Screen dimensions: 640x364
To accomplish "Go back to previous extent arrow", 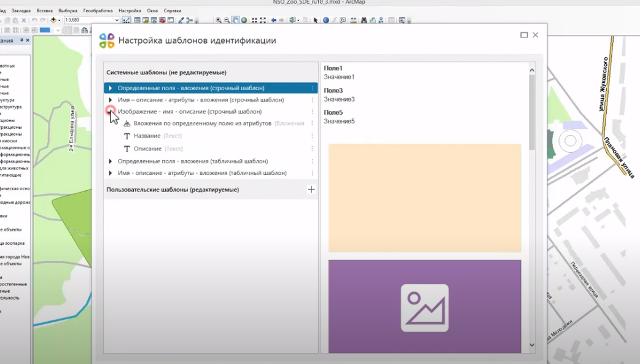I will click(x=273, y=20).
